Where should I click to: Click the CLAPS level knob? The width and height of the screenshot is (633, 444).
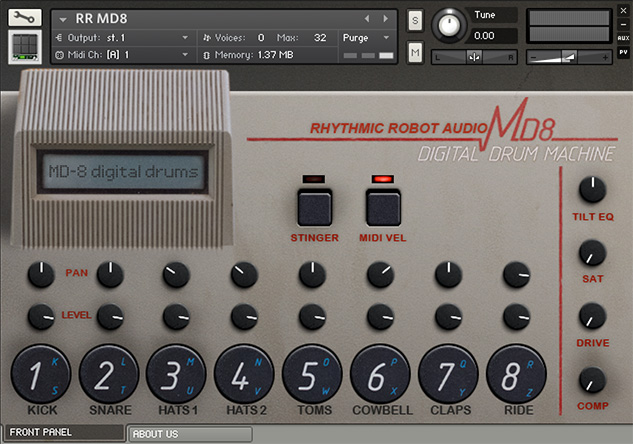tap(448, 316)
